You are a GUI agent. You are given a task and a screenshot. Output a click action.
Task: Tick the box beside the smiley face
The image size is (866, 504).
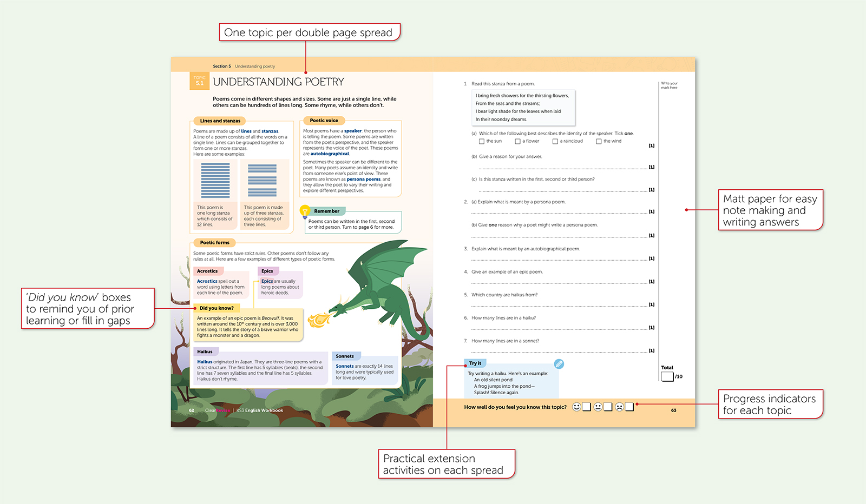tap(586, 407)
